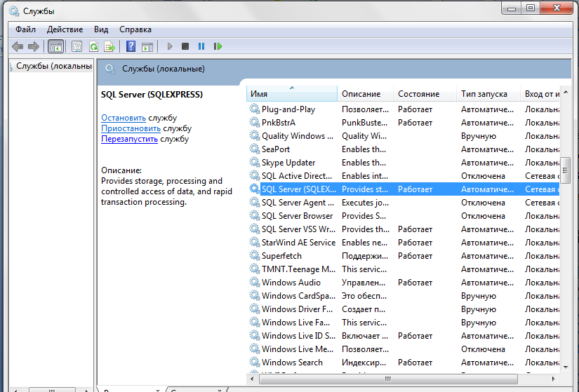Click the Pause service toolbar icon
This screenshot has height=392, width=579.
coord(201,46)
